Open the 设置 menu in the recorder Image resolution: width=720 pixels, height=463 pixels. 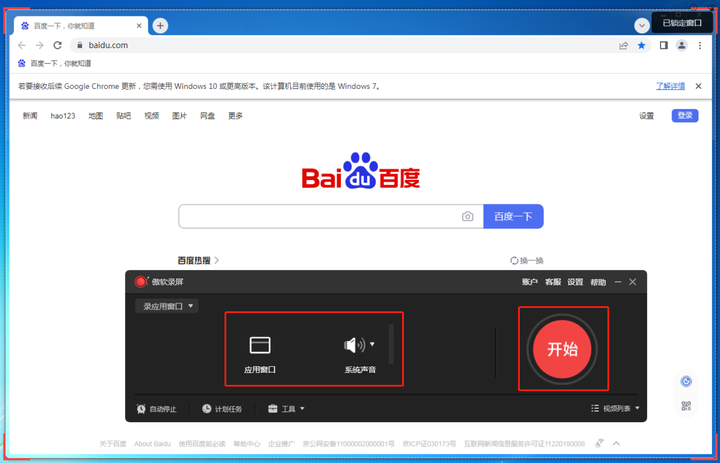[x=575, y=282]
